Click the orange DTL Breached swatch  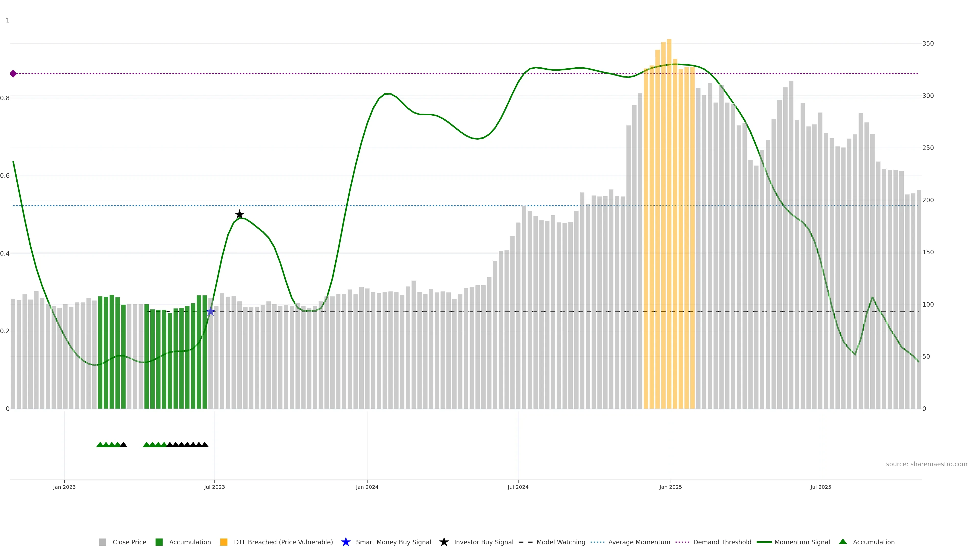224,542
